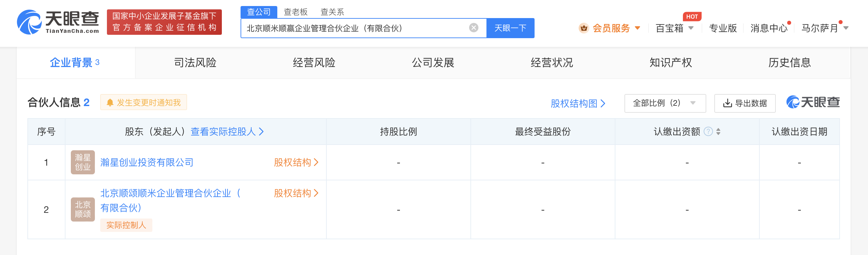Clear the search box with the X icon

[473, 28]
